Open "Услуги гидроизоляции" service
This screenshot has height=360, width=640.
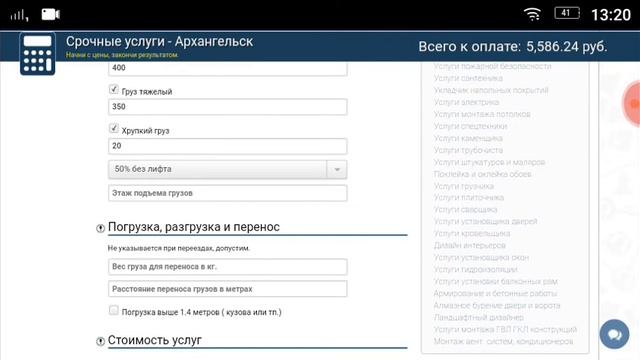[x=476, y=270]
